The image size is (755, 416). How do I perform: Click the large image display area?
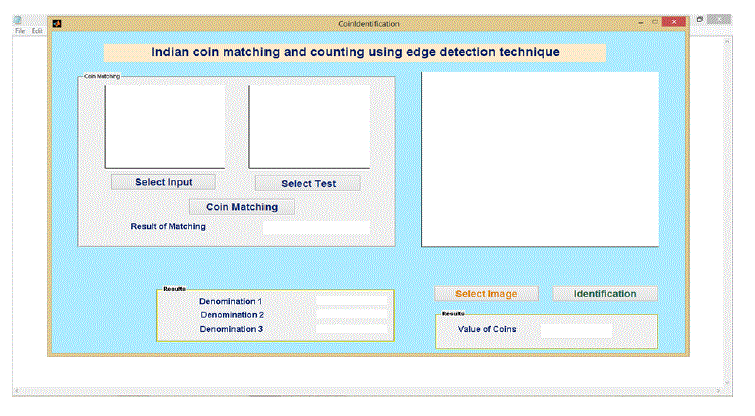[540, 158]
